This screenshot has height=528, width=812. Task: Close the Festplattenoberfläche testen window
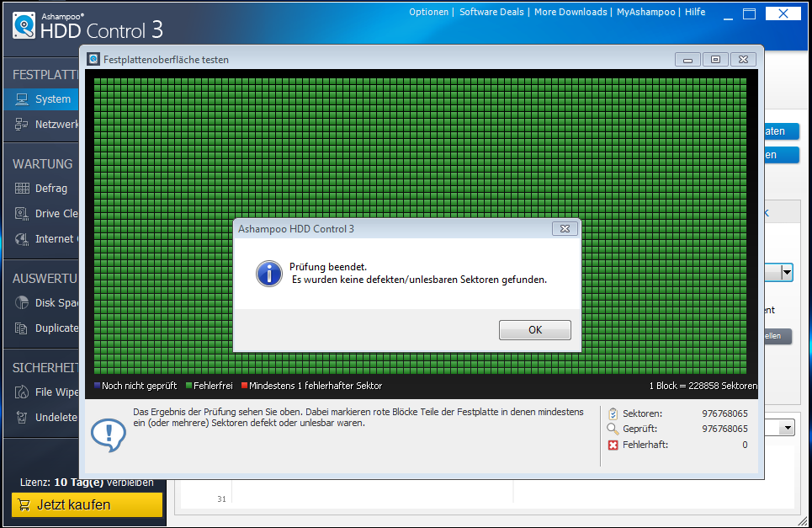coord(743,60)
